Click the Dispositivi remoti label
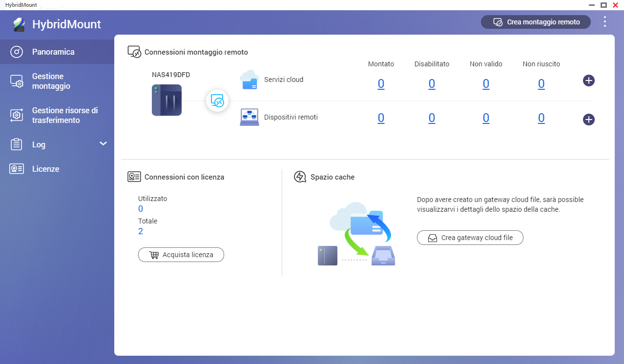 [x=291, y=117]
